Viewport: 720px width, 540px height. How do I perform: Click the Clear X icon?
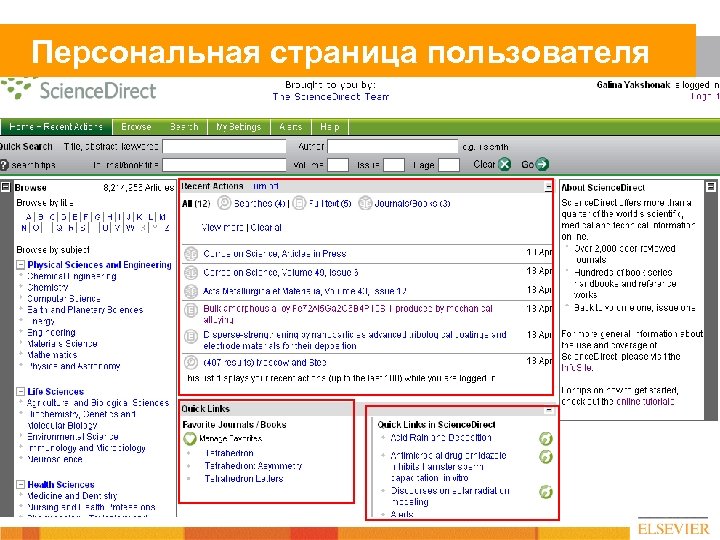pos(505,164)
